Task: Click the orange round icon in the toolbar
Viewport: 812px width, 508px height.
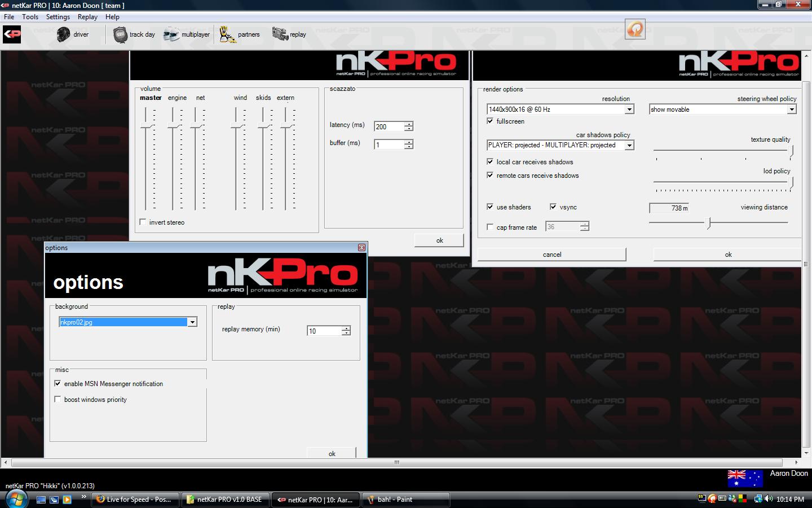Action: 635,29
